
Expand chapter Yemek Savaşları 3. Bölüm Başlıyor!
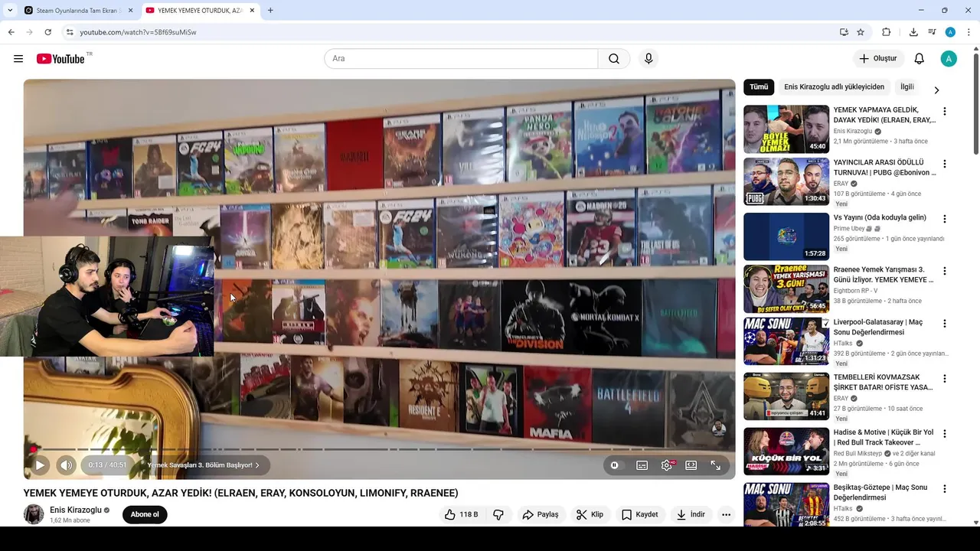[204, 465]
